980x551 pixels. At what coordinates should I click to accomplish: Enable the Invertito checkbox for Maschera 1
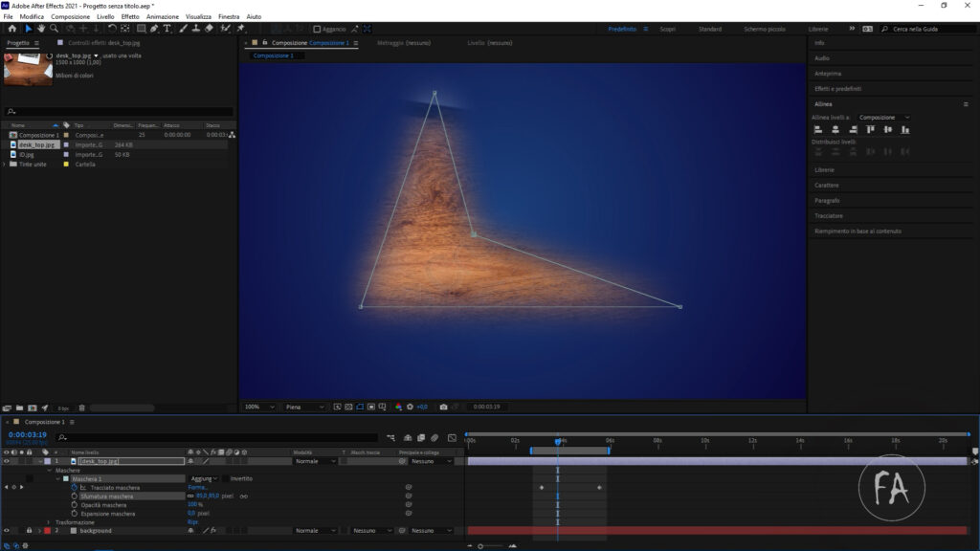[225, 477]
